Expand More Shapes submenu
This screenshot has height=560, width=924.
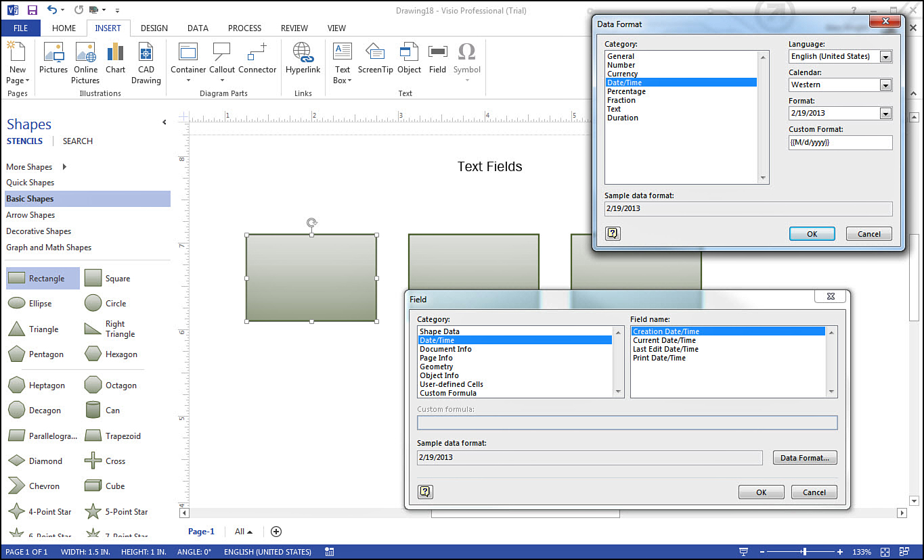coord(64,167)
